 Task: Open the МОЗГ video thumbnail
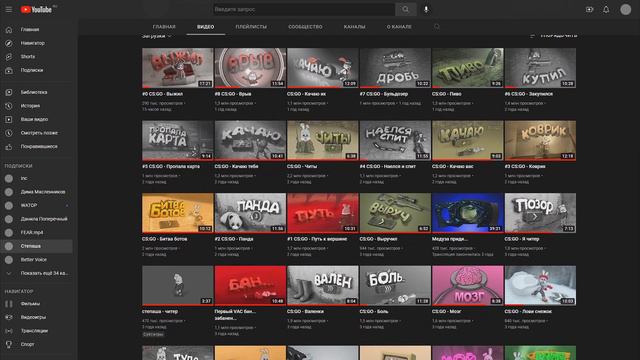pyautogui.click(x=468, y=285)
